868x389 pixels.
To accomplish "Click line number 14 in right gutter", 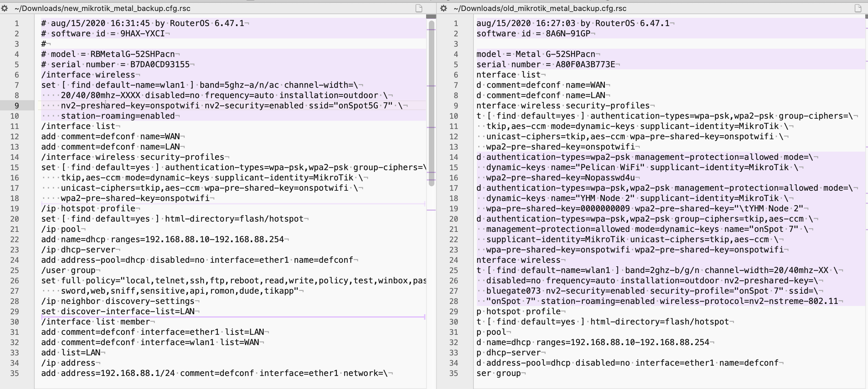I will tap(454, 157).
